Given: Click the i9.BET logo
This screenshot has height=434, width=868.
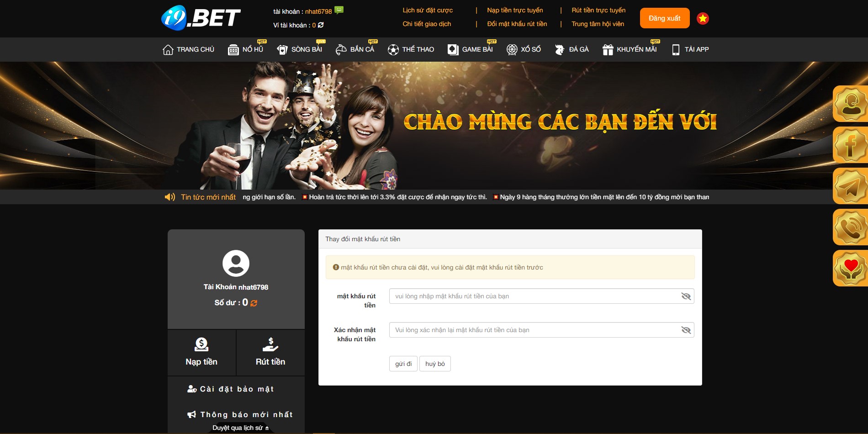Looking at the screenshot, I should (x=201, y=18).
